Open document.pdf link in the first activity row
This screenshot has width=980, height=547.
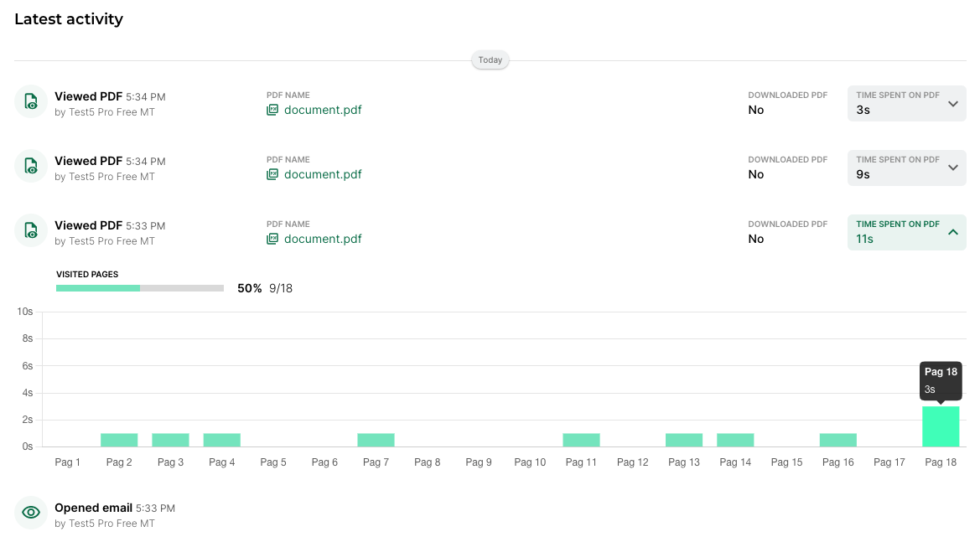[323, 110]
